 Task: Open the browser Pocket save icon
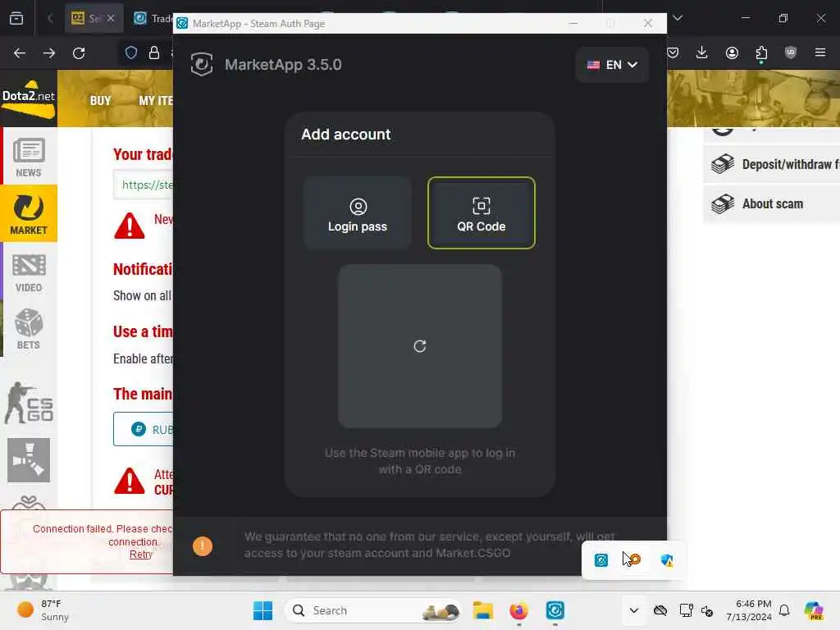673,52
